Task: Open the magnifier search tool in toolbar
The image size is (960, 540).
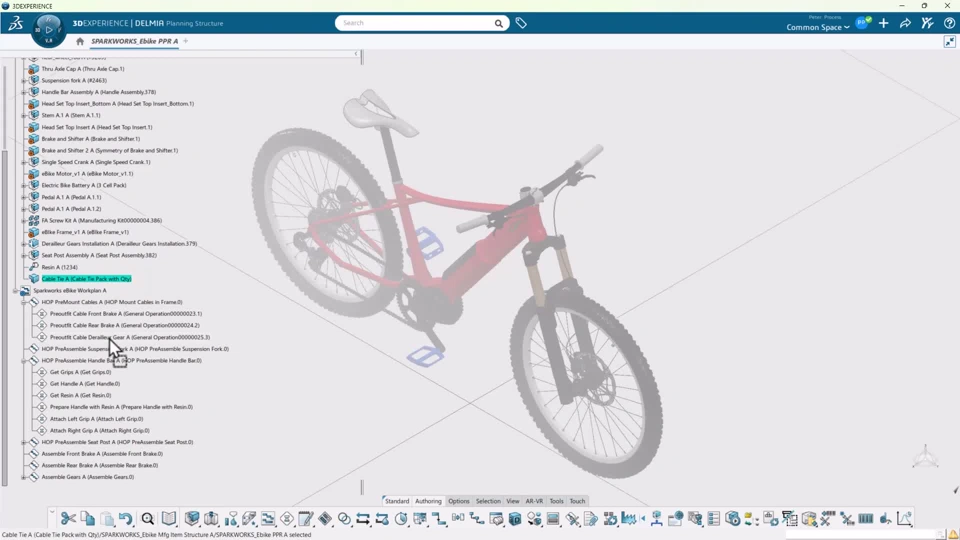Action: coord(148,519)
